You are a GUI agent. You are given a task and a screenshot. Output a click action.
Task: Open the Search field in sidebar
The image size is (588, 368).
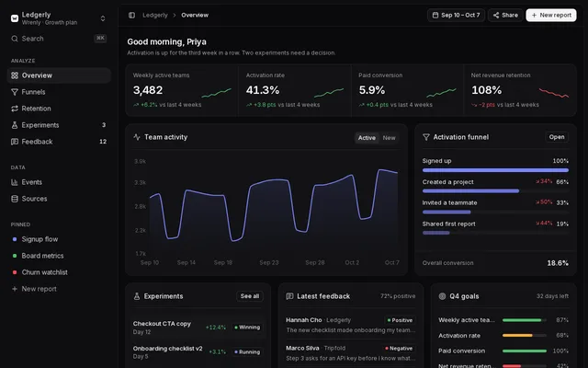(x=59, y=39)
